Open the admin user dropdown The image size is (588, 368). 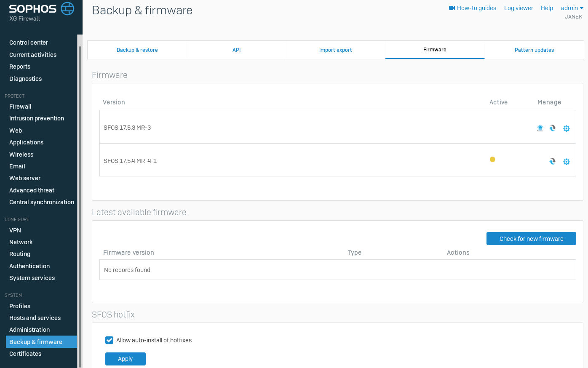click(x=572, y=8)
